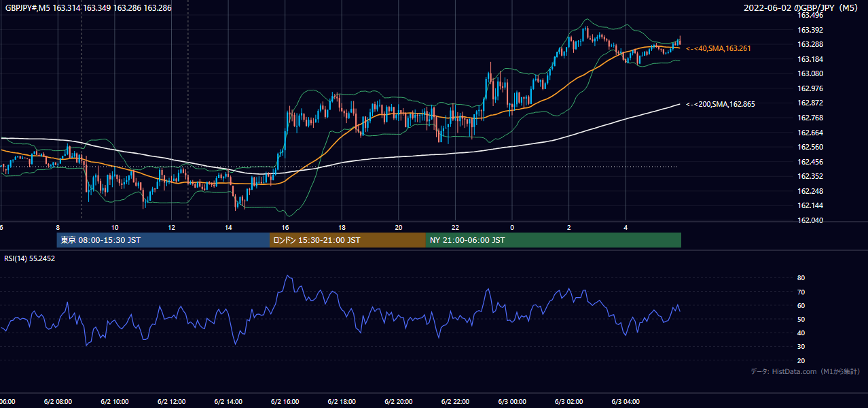This screenshot has width=868, height=408.
Task: Click the 6/2 10:00 time axis label
Action: 115,401
